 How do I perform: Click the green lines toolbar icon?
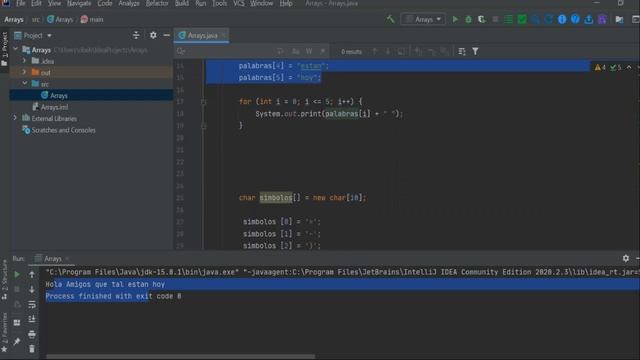(x=508, y=19)
